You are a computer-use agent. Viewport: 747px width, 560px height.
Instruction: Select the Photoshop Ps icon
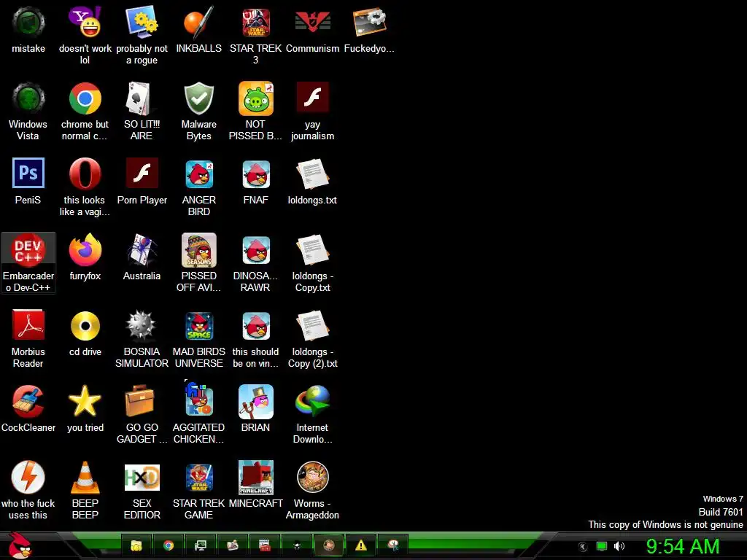coord(28,173)
